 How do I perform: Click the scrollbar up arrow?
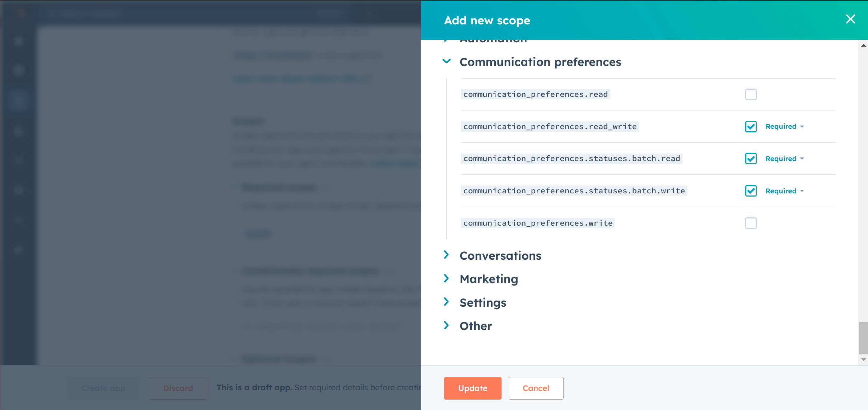coord(863,46)
